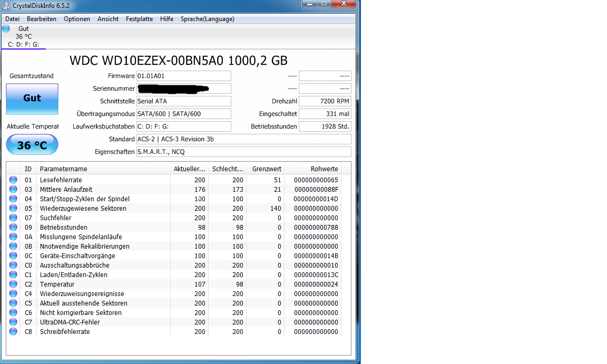607x364 pixels.
Task: Open the Bearbeiten menu
Action: 42,19
